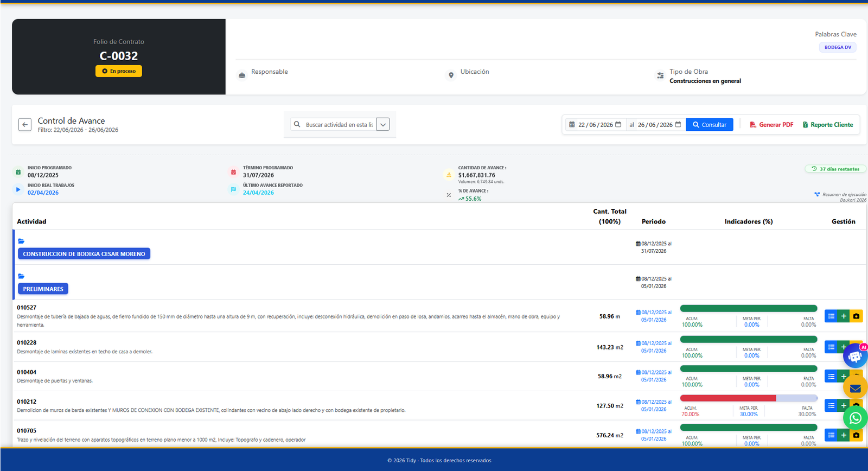
Task: Open camera icon for activity 010705
Action: [x=856, y=435]
